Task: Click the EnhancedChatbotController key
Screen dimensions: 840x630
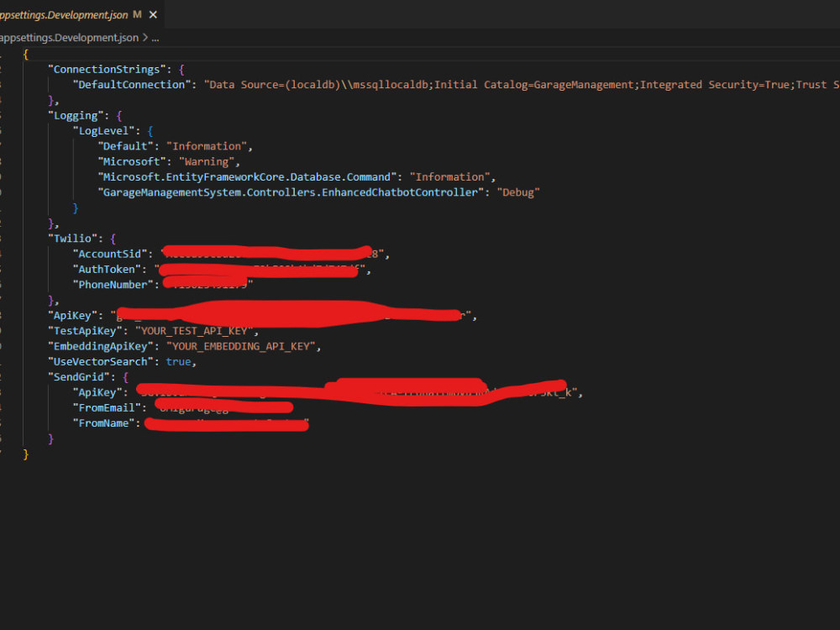Action: pyautogui.click(x=291, y=192)
